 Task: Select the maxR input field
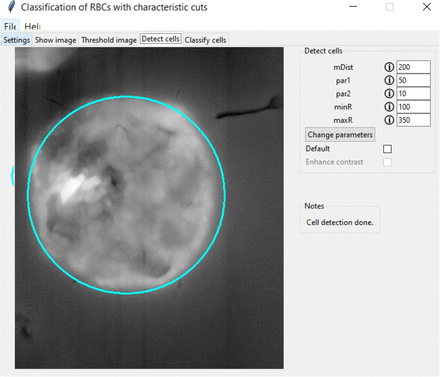(413, 120)
